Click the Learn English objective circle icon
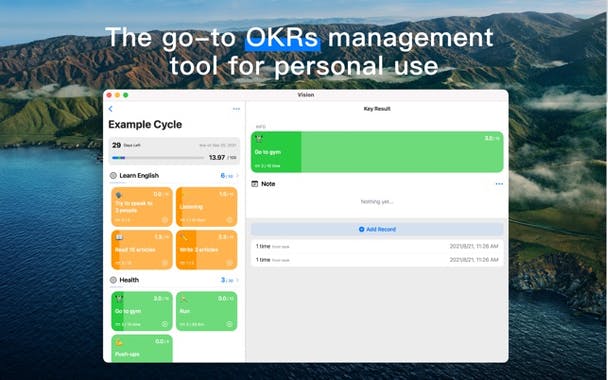 pos(113,176)
